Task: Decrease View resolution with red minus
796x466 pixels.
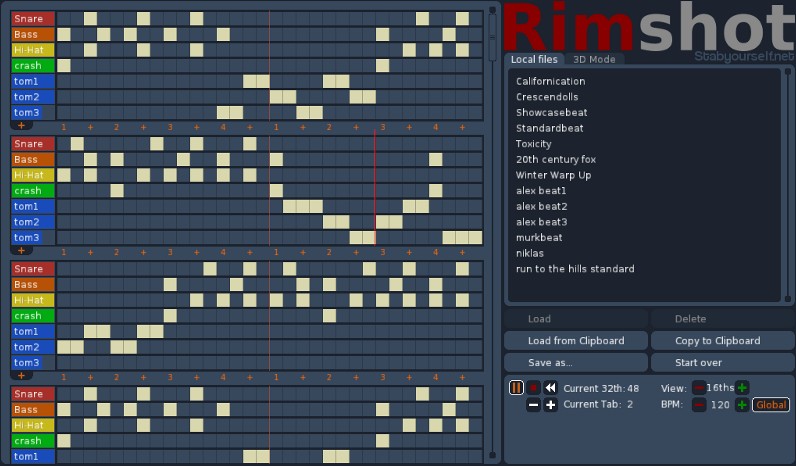Action: [699, 388]
